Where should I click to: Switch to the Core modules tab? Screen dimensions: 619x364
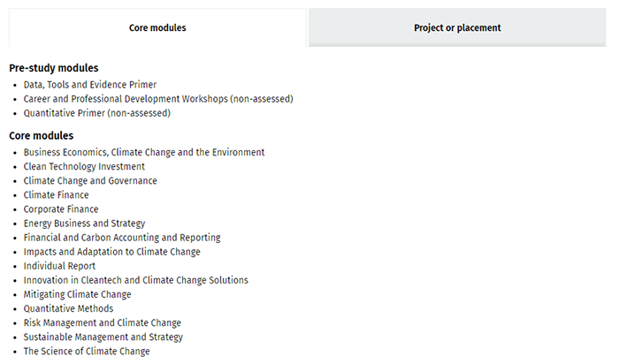[157, 27]
